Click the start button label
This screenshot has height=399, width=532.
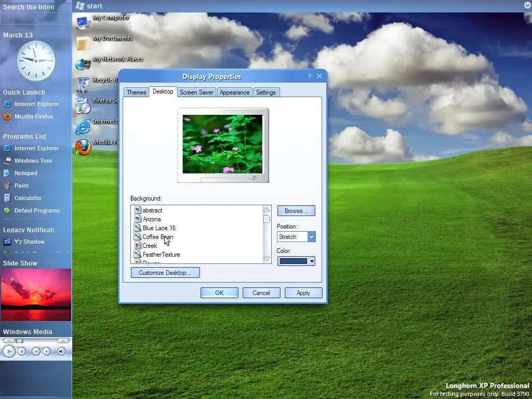tap(95, 6)
